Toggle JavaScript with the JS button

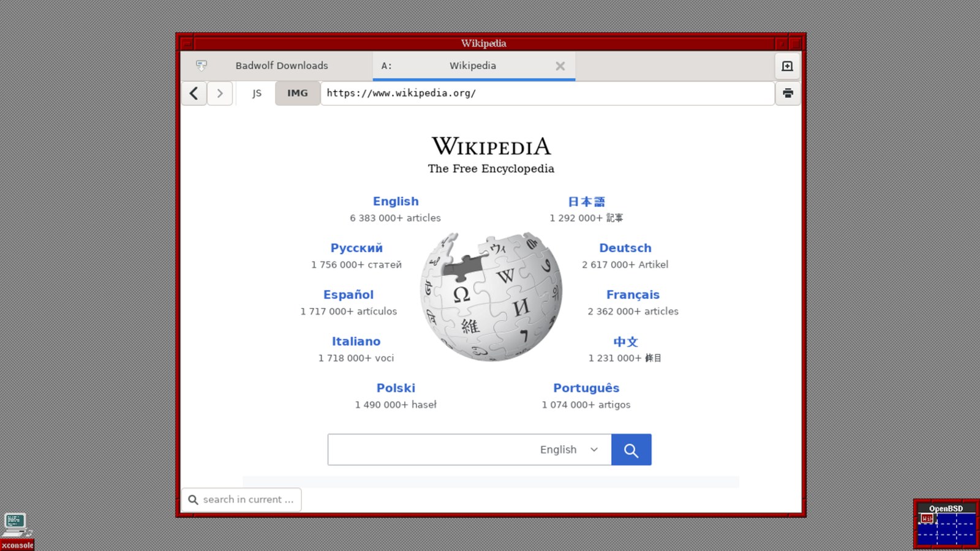coord(257,93)
